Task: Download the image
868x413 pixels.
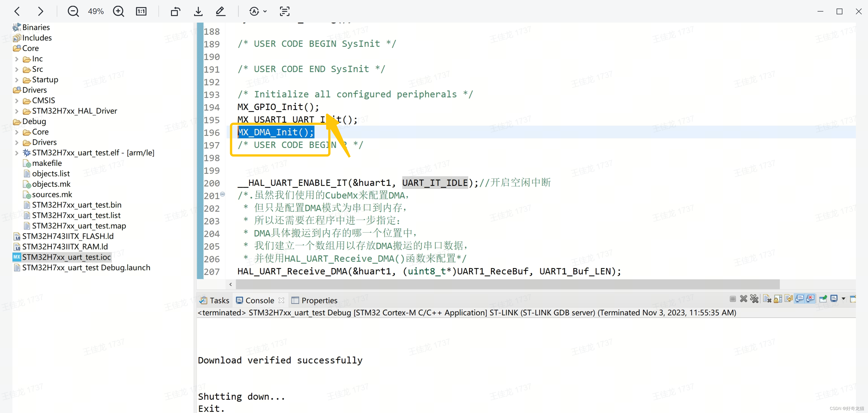Action: tap(198, 11)
